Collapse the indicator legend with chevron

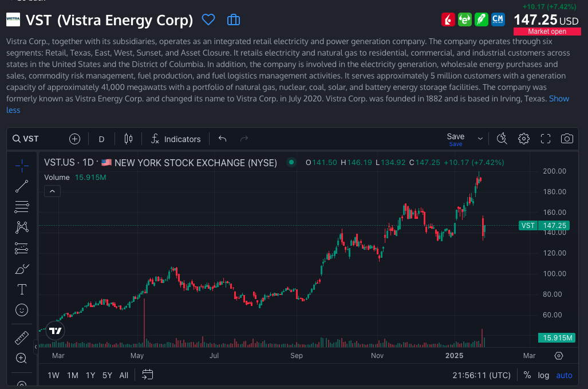coord(52,191)
